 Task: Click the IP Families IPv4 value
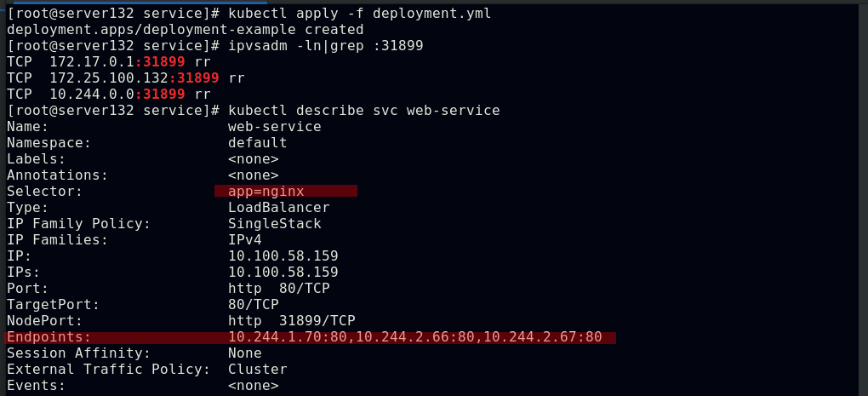(x=244, y=240)
